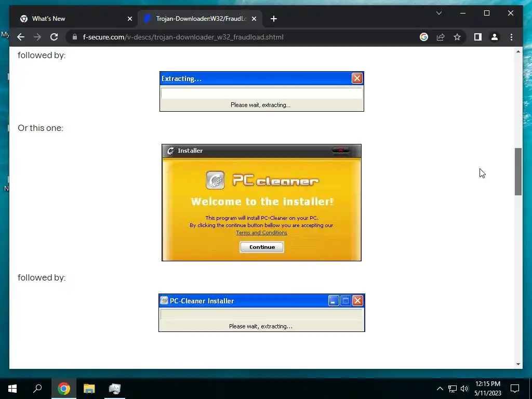Open the clock showing 12:15 PM
This screenshot has width=532, height=399.
pos(487,389)
